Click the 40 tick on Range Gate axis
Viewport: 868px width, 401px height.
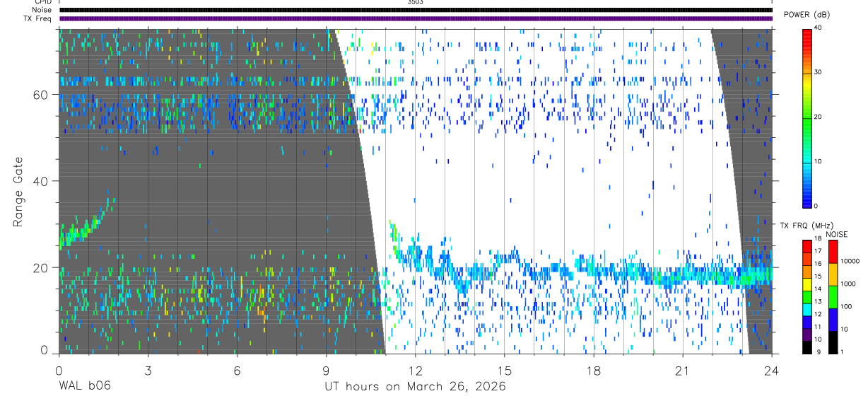tap(40, 181)
